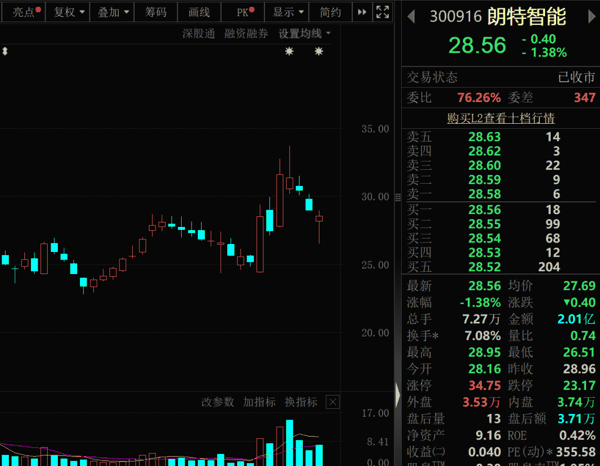Image resolution: width=600 pixels, height=466 pixels.
Task: Expand the 叠加 overlay dropdown
Action: 112,12
